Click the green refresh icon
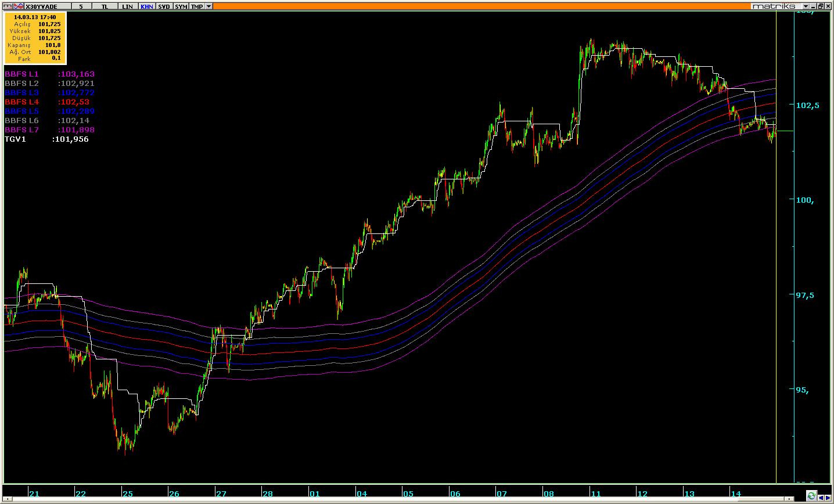 (x=811, y=495)
